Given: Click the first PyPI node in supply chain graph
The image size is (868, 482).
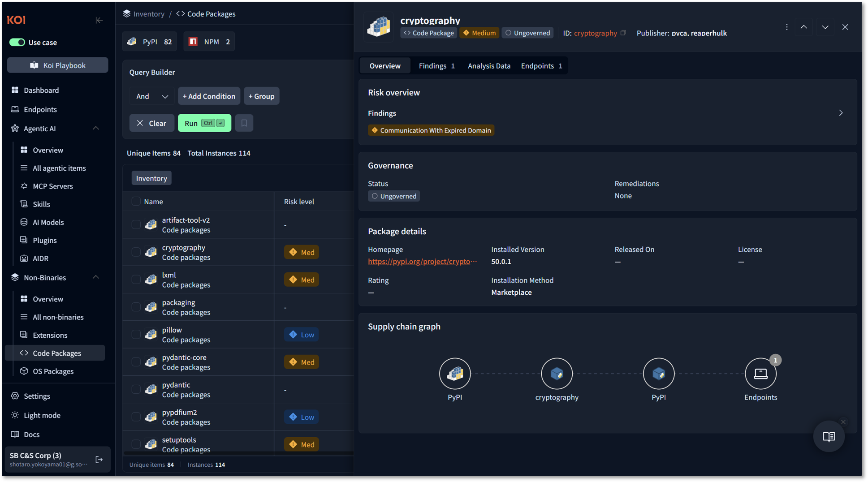Looking at the screenshot, I should tap(455, 374).
